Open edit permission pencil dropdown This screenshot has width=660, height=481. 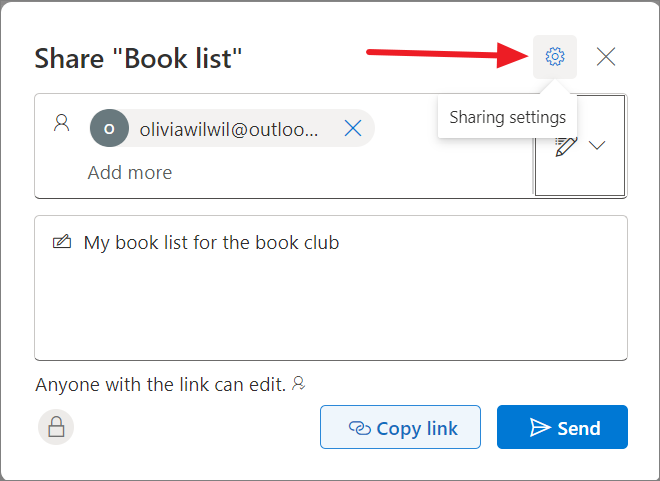580,145
